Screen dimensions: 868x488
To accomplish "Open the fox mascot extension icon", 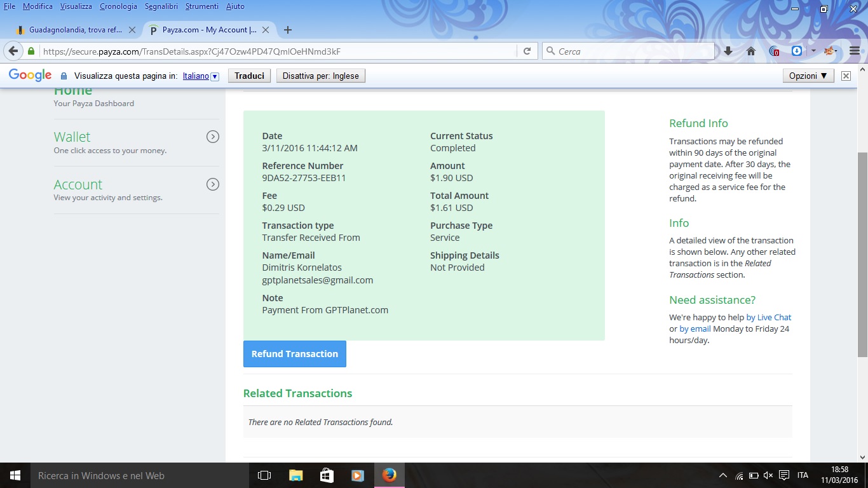I will [x=829, y=51].
